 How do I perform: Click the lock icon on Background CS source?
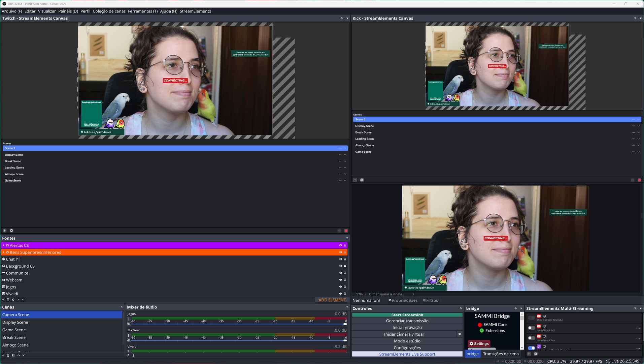(x=345, y=266)
